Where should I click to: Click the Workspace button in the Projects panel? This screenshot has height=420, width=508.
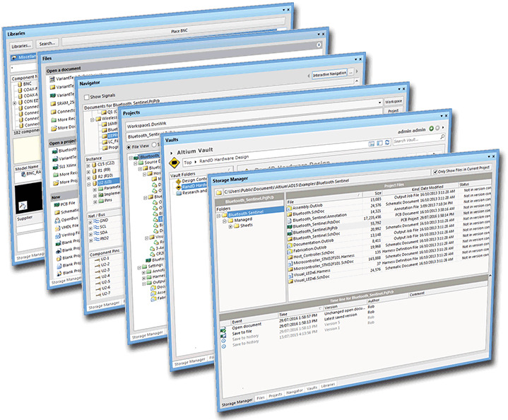click(x=394, y=102)
